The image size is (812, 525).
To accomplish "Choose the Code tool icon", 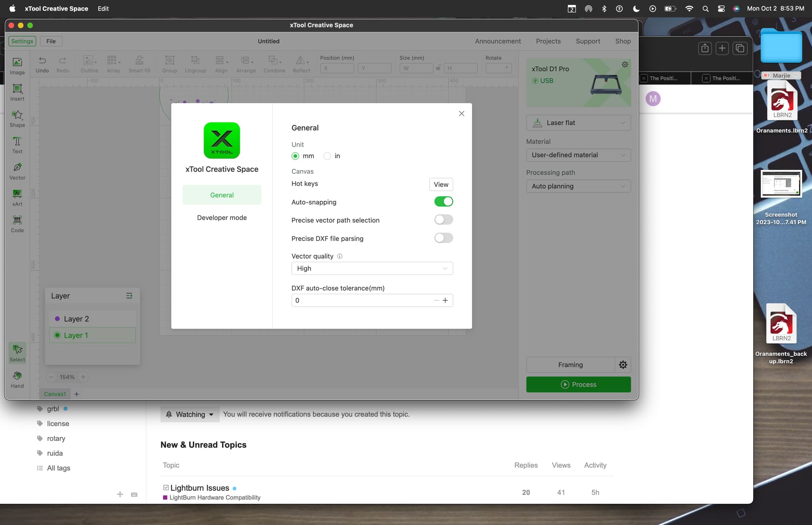I will (17, 224).
